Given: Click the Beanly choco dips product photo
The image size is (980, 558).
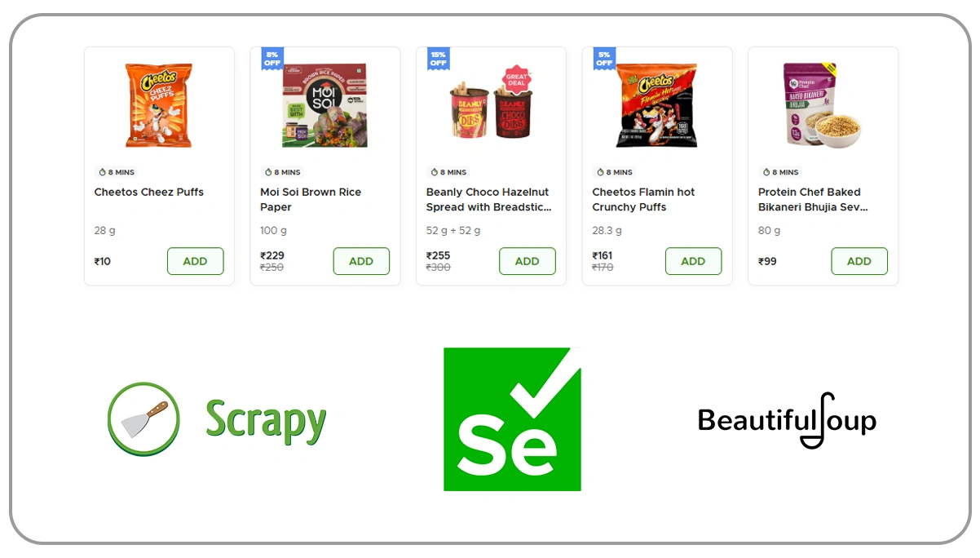Looking at the screenshot, I should (x=491, y=106).
